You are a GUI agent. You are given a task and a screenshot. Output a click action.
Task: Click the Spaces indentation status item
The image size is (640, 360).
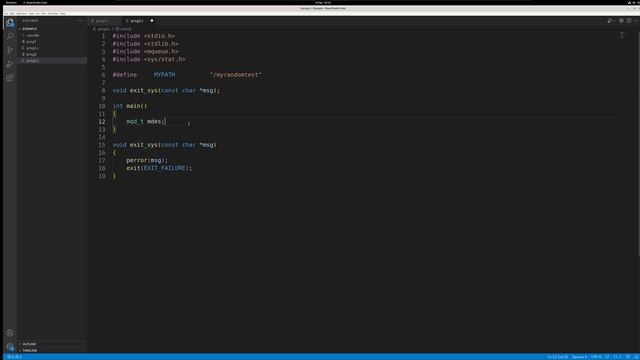tap(579, 357)
